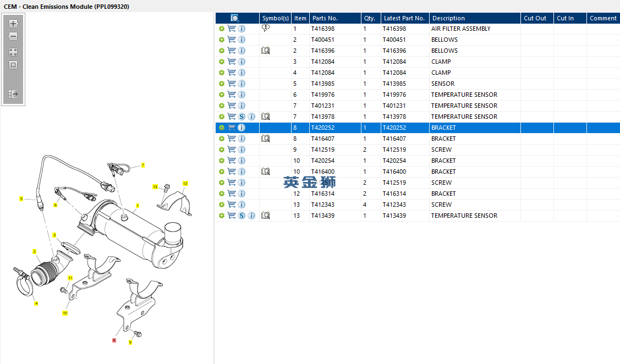Screen dimensions: 620x364
Task: Click the search icon in table header
Action: pos(235,18)
